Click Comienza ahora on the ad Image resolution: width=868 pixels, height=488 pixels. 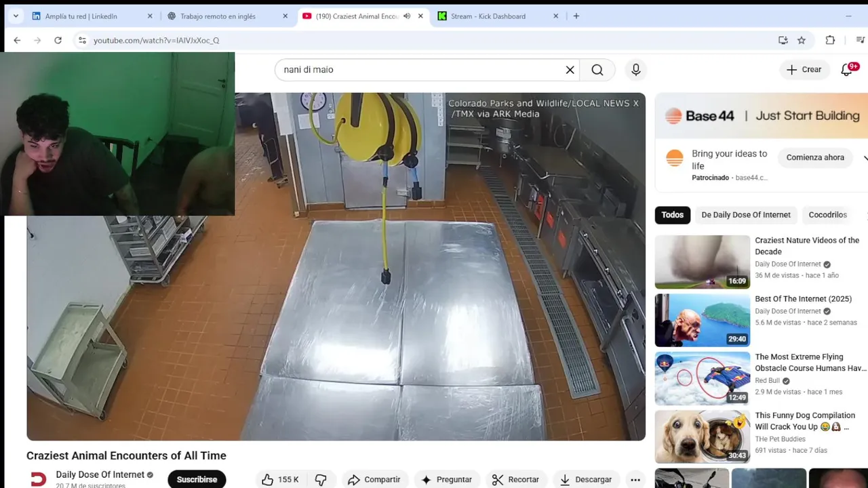(815, 158)
